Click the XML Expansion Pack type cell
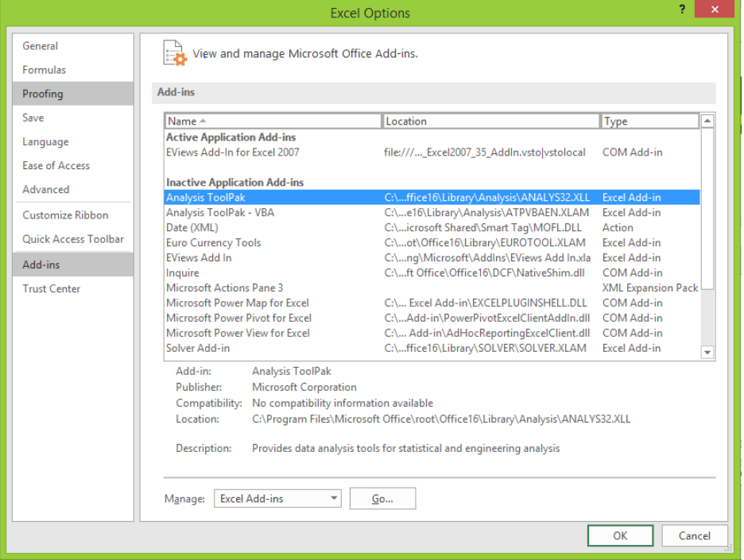The width and height of the screenshot is (744, 560). (650, 288)
